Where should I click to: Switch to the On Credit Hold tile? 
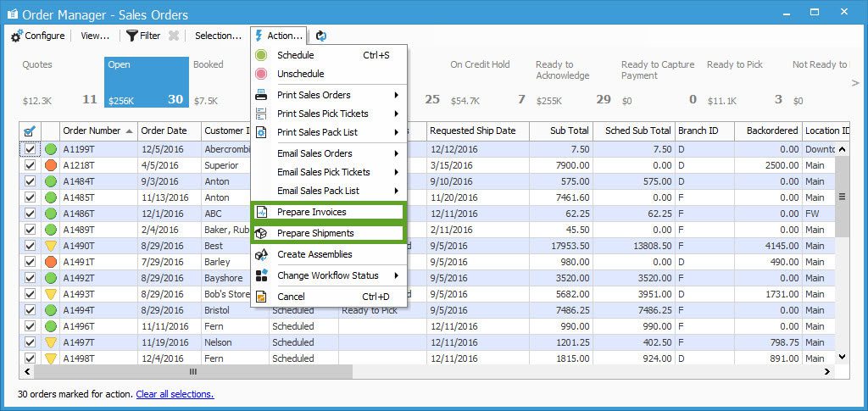487,82
